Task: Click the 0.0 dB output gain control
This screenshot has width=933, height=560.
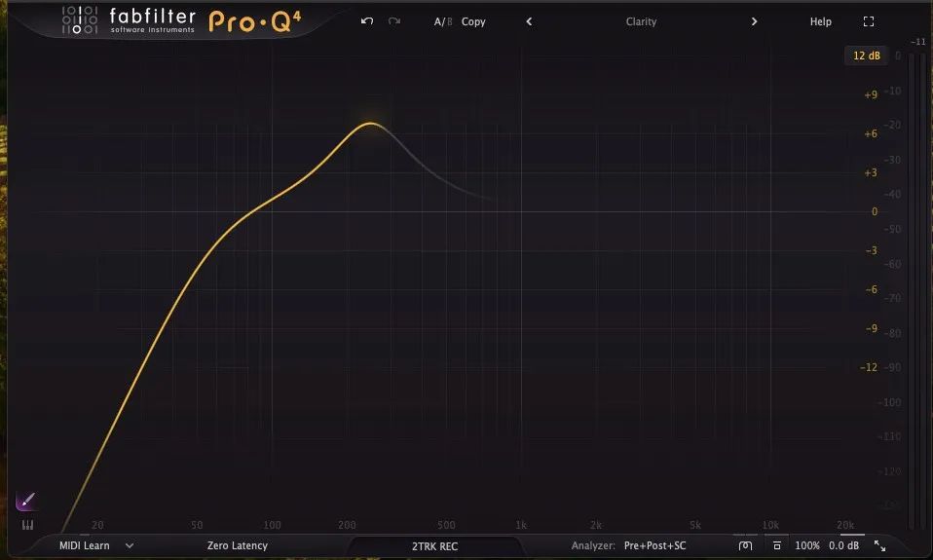Action: click(x=843, y=546)
